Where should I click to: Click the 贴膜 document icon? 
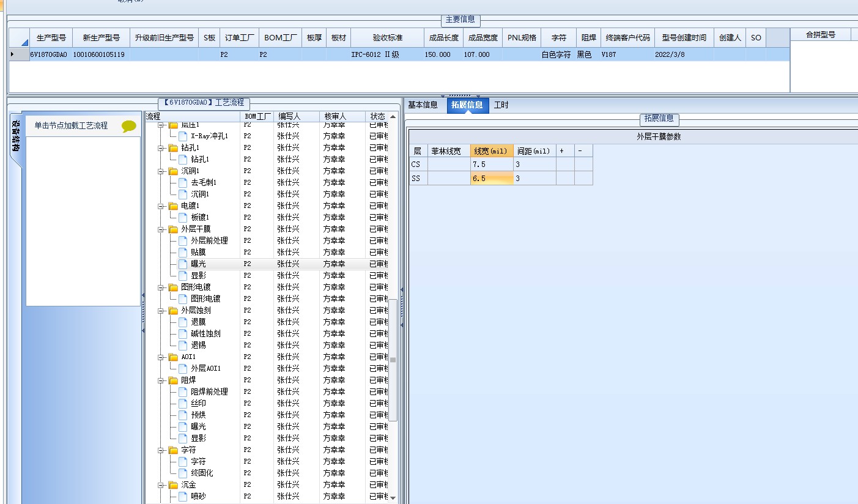pyautogui.click(x=183, y=252)
